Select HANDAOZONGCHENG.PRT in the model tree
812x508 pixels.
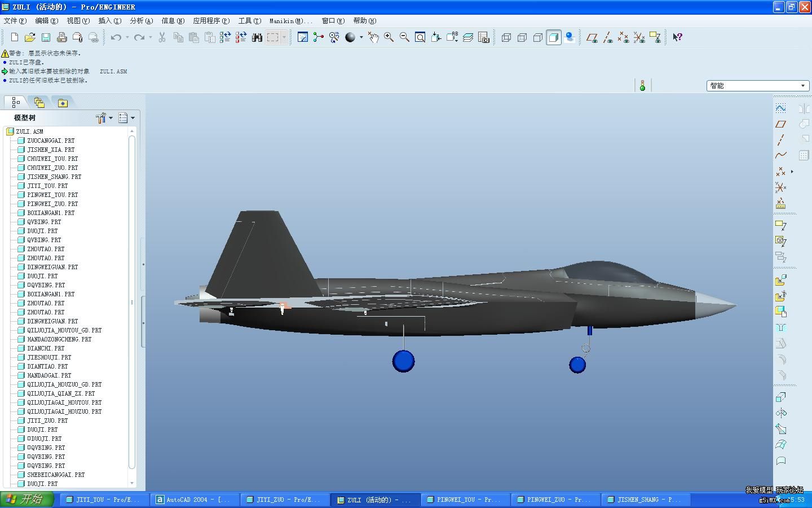coord(59,339)
